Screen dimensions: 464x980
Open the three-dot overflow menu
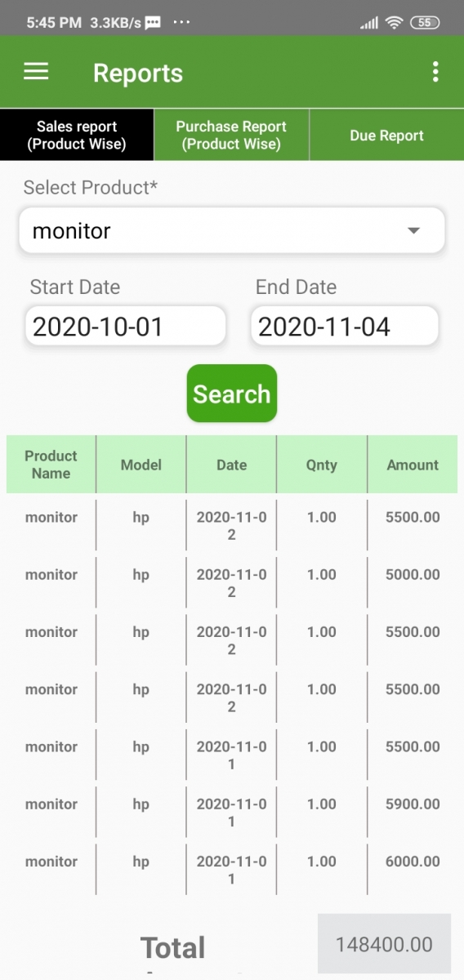coord(435,72)
